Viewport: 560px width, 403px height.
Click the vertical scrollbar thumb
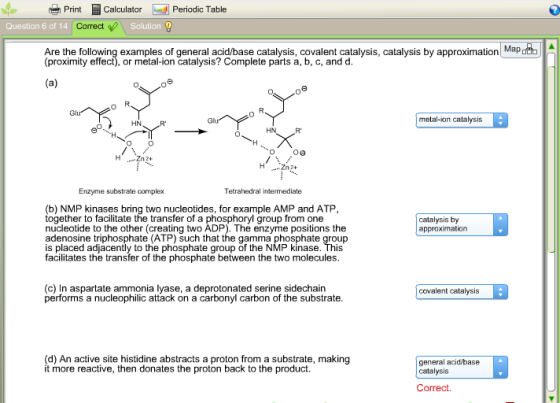coord(551,153)
